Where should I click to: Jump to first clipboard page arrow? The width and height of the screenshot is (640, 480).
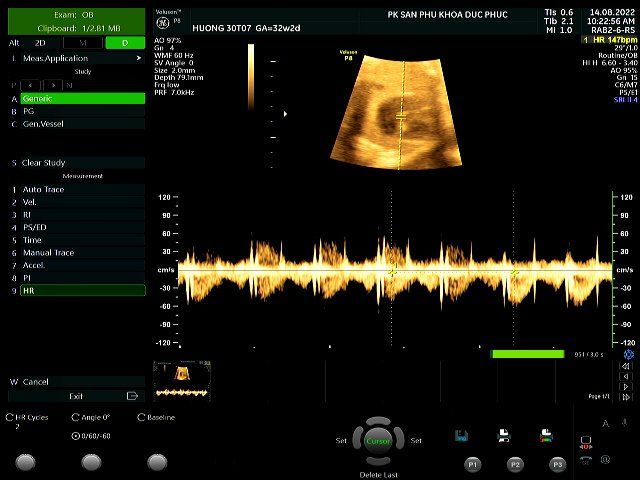pos(626,366)
